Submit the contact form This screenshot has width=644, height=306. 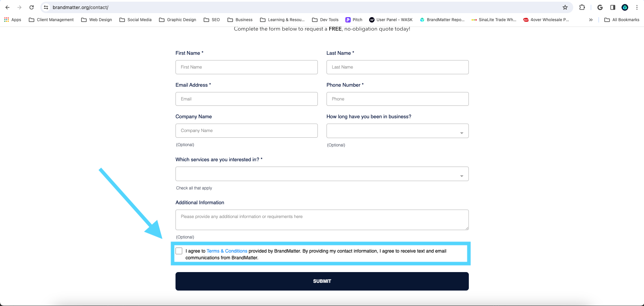[x=322, y=281]
